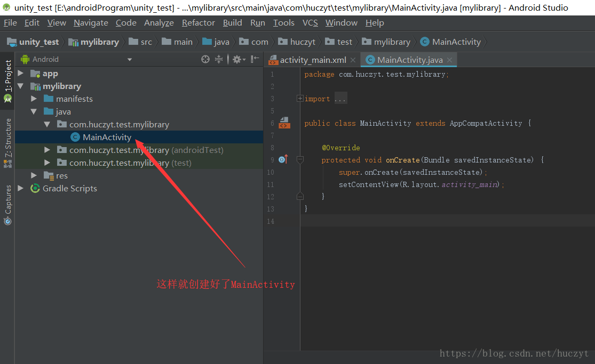Close the activity_main.xml tab
This screenshot has width=595, height=364.
pyautogui.click(x=353, y=60)
